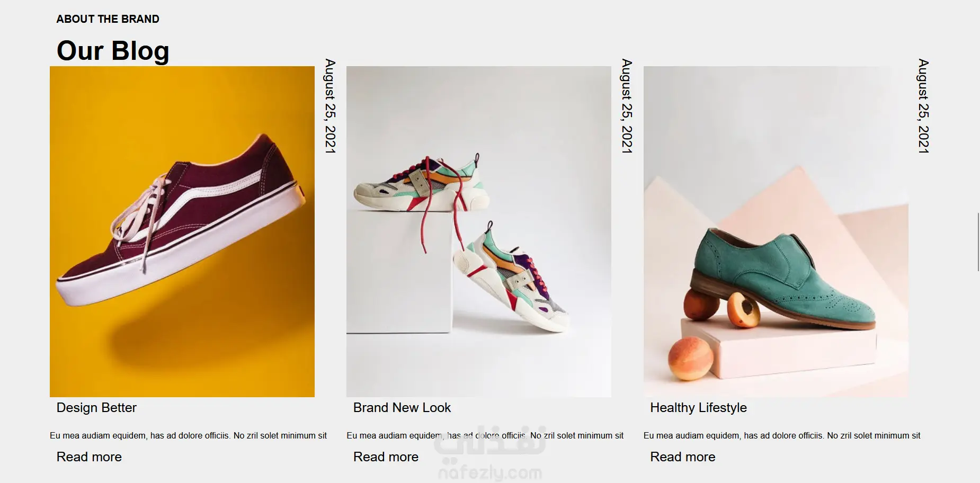
Task: Click the excerpt text under Healthy Lifestyle
Action: tap(782, 436)
